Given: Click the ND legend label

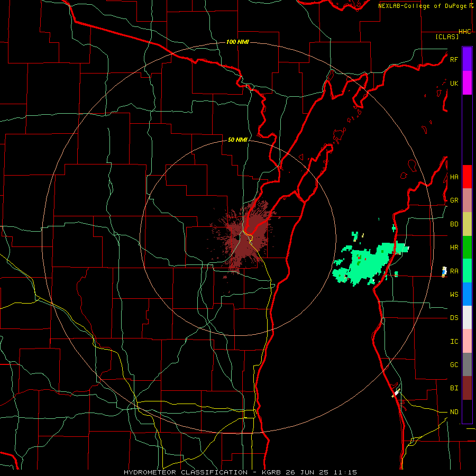Looking at the screenshot, I should click(454, 412).
